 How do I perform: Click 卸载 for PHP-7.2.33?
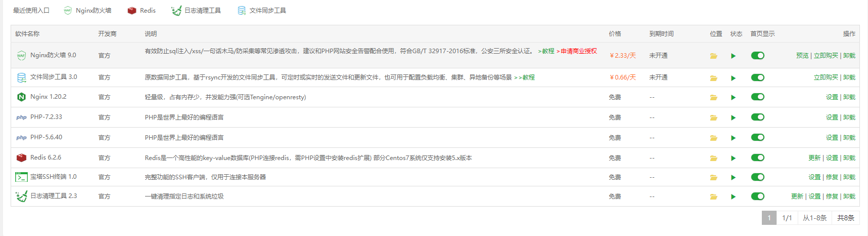849,117
